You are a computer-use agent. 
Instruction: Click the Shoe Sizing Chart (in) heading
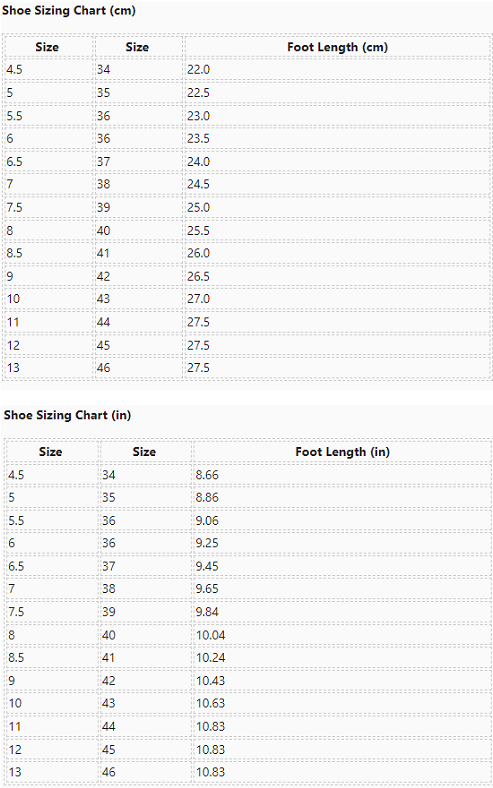tap(67, 415)
